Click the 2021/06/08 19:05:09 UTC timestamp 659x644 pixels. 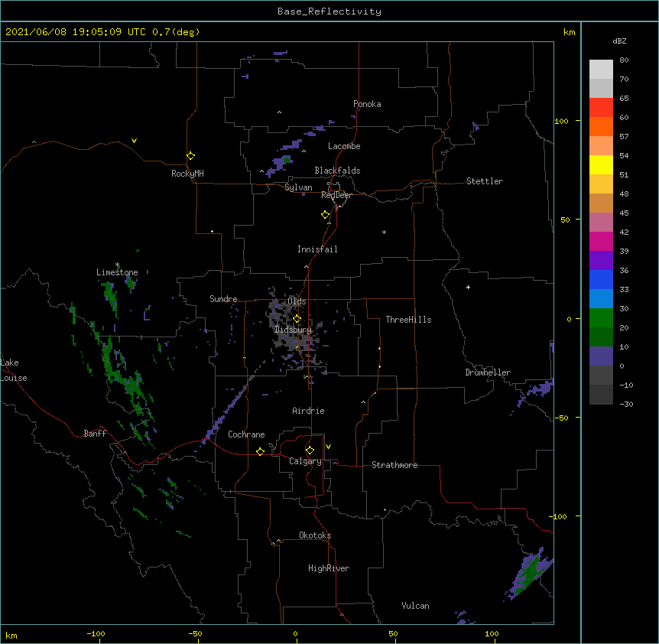tap(76, 32)
